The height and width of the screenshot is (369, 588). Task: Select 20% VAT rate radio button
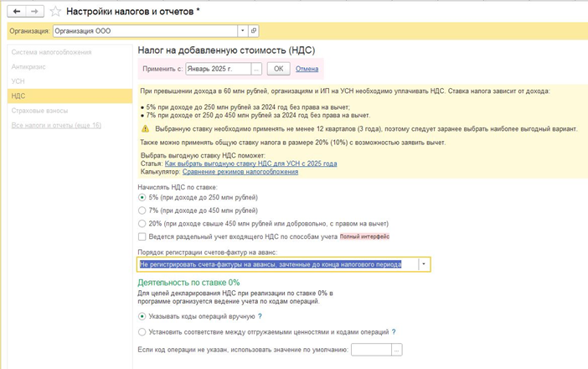(x=142, y=224)
